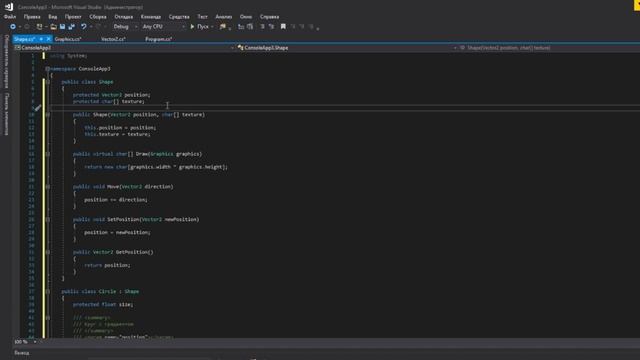
Task: Open the ConsoleApp3 project navigation dropdown
Action: coord(124,48)
